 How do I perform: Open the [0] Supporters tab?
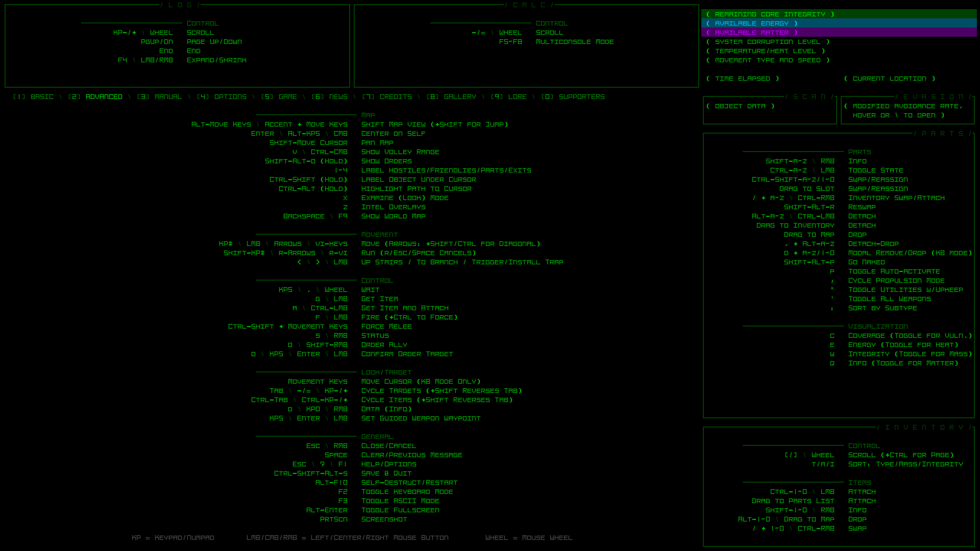573,97
